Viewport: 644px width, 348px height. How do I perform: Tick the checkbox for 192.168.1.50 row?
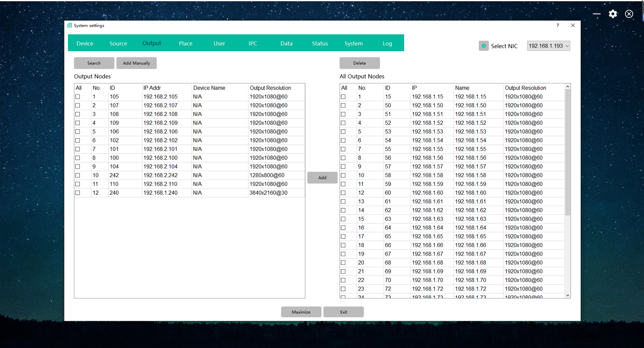click(x=343, y=106)
